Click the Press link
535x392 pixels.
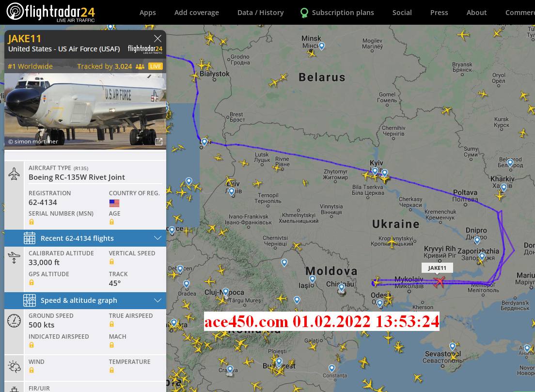[439, 13]
